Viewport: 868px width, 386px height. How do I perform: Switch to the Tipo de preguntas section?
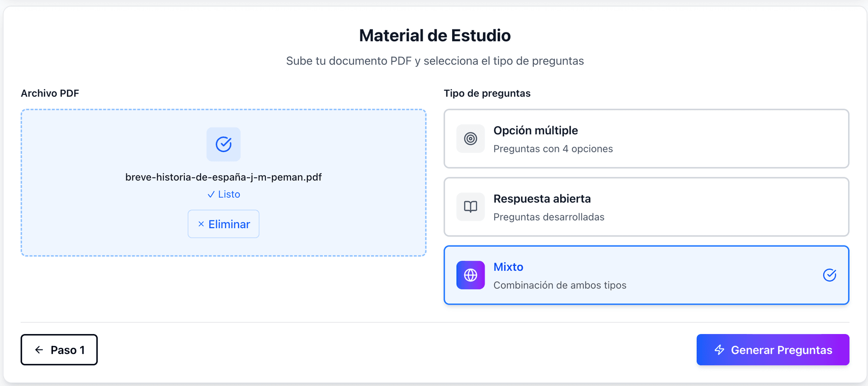(x=487, y=94)
